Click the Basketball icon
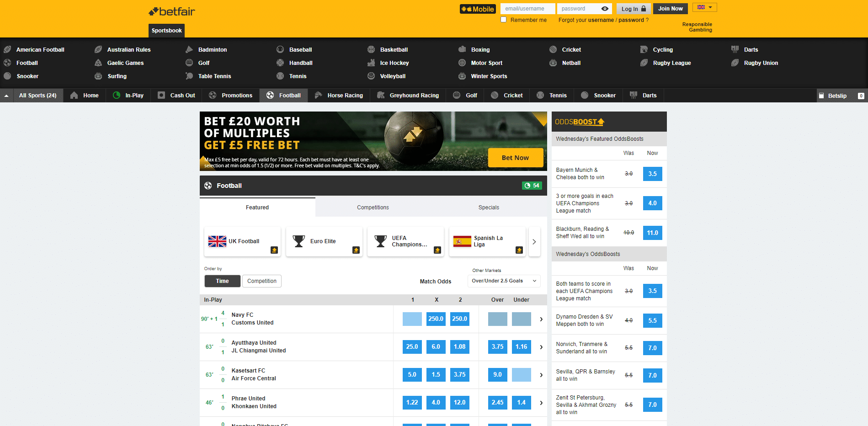This screenshot has width=868, height=426. pyautogui.click(x=371, y=49)
